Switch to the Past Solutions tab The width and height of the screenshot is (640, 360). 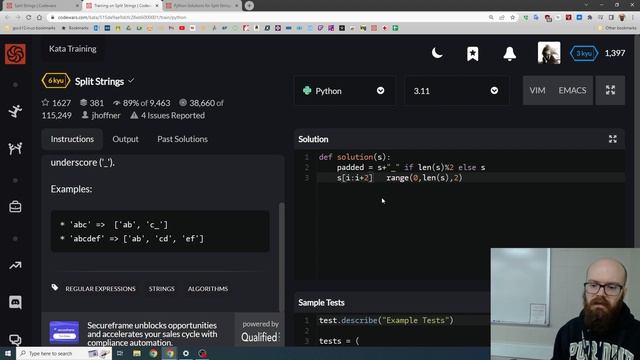point(182,139)
